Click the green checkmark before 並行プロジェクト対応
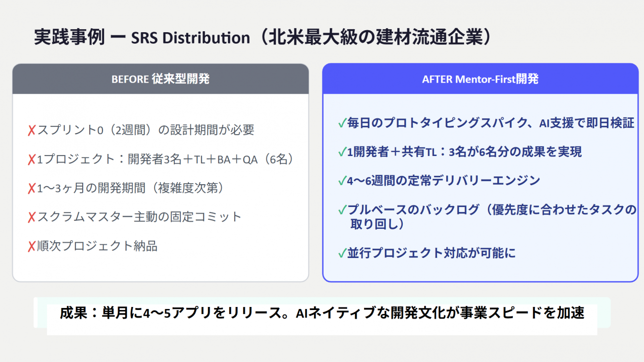Screen dimensions: 644x362 click(342, 253)
